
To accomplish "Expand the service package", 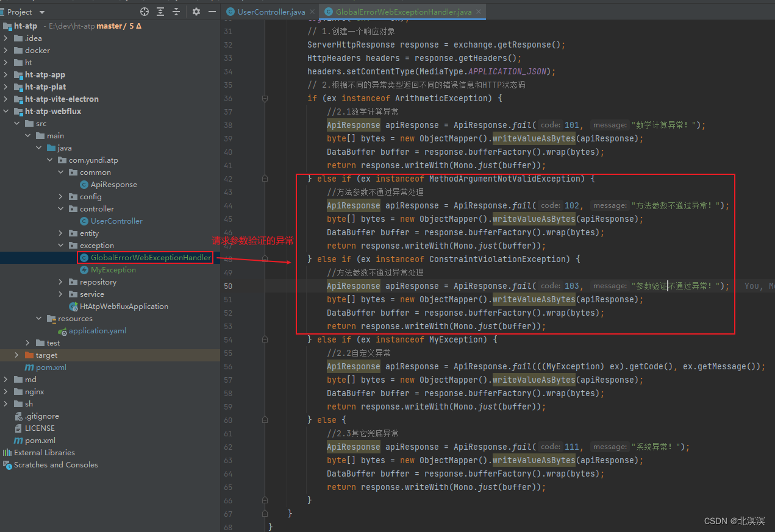I will click(60, 294).
